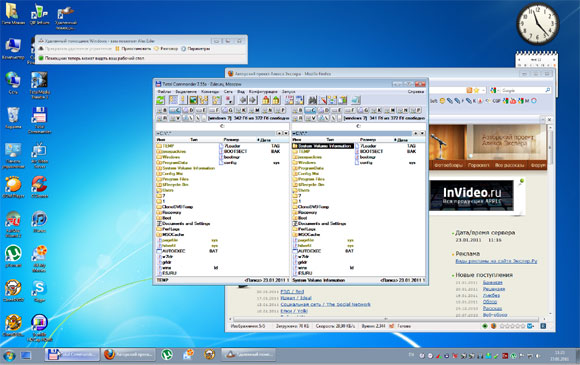The width and height of the screenshot is (580, 365).
Task: Click the Firefox horizontal scrollbar
Action: pyautogui.click(x=385, y=319)
